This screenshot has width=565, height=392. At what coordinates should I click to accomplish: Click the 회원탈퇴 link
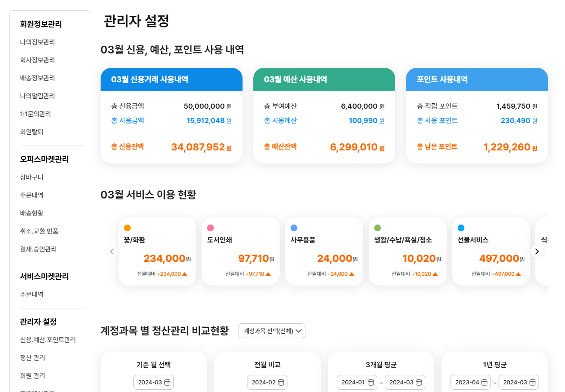(x=31, y=132)
